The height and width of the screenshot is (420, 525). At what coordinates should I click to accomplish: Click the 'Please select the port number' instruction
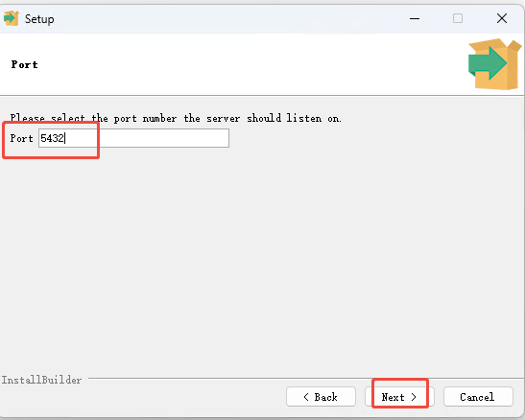(176, 118)
